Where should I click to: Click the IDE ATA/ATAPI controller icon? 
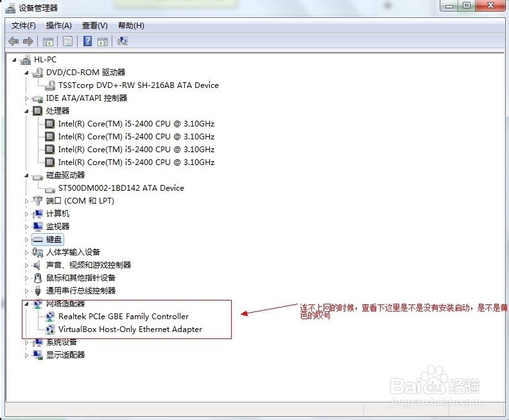pyautogui.click(x=38, y=98)
